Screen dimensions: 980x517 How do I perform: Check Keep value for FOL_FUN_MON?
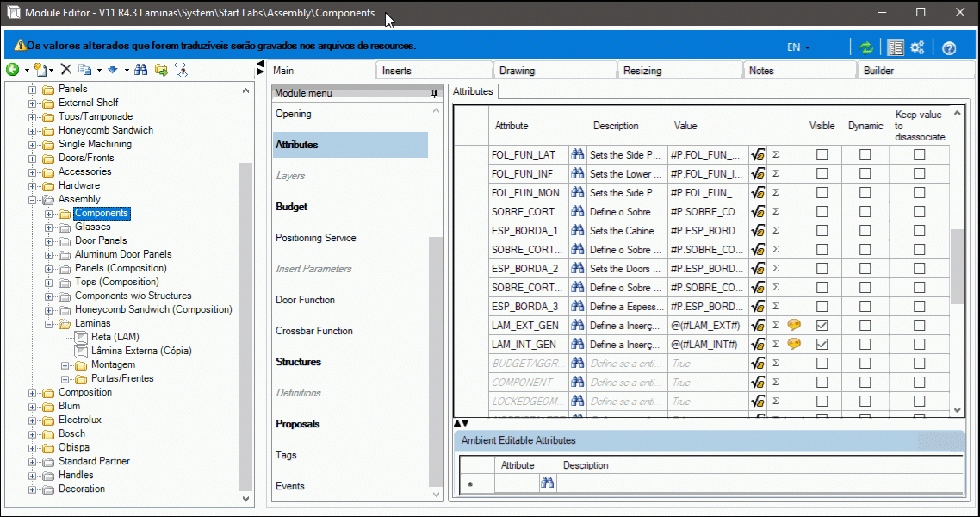click(920, 192)
